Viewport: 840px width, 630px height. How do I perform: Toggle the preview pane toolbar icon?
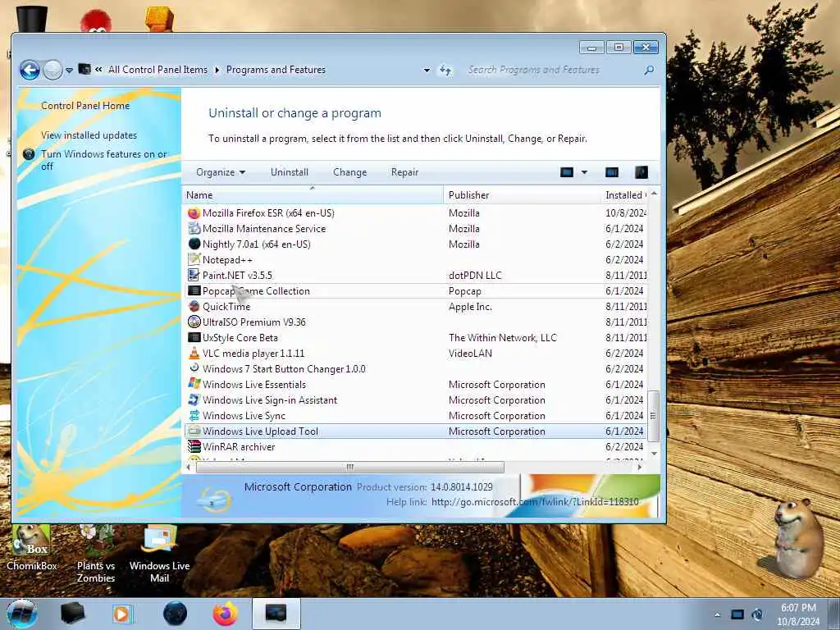[x=612, y=172]
